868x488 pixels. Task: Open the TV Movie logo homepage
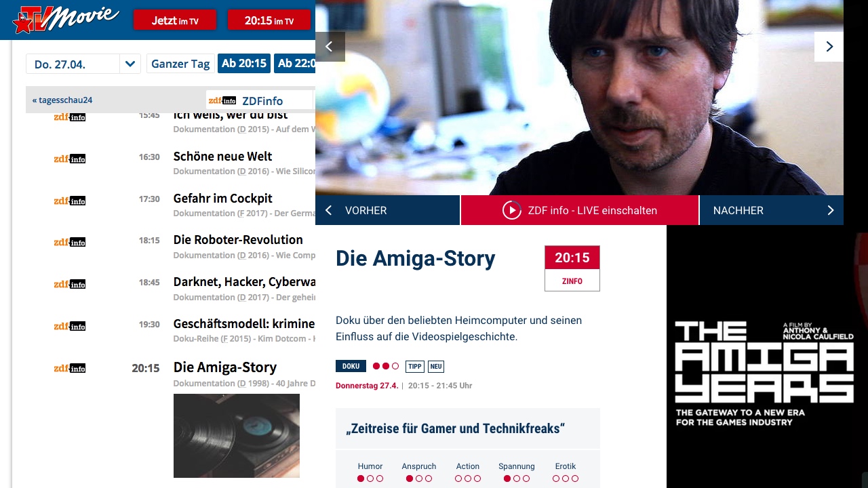[x=66, y=19]
